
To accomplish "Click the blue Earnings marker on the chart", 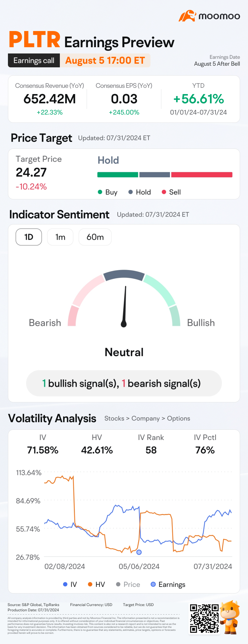I will click(x=139, y=552).
